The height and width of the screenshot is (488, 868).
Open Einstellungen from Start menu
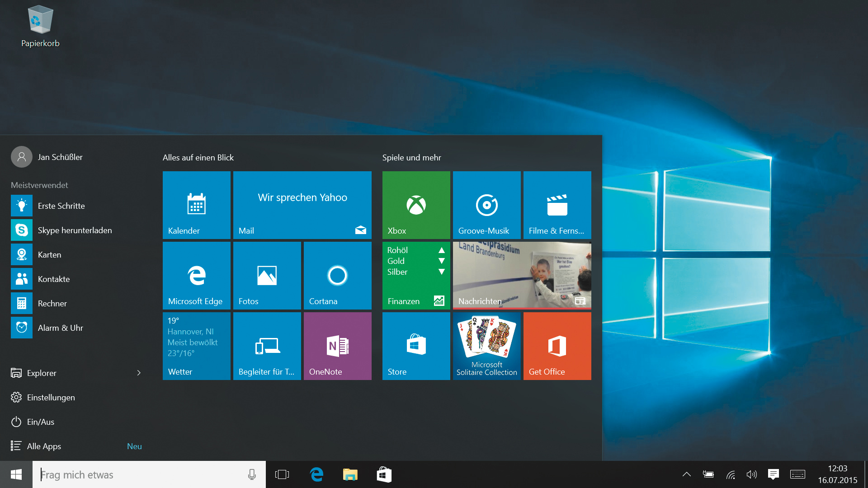click(x=51, y=398)
